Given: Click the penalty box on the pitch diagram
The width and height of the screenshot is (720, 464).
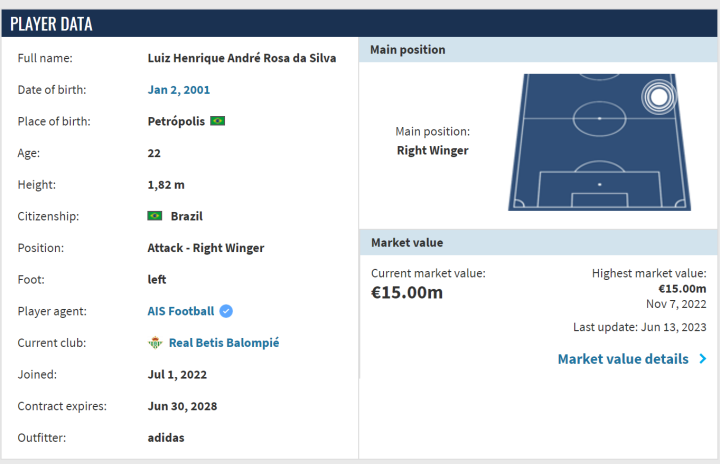Looking at the screenshot, I should (599, 189).
